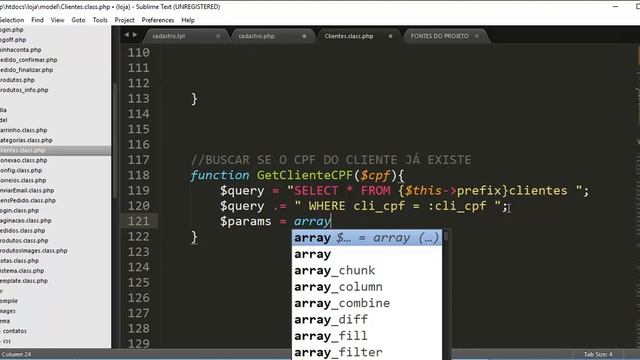The height and width of the screenshot is (360, 640).
Task: Open itensPedido.class.php in the sidebar
Action: click(28, 200)
